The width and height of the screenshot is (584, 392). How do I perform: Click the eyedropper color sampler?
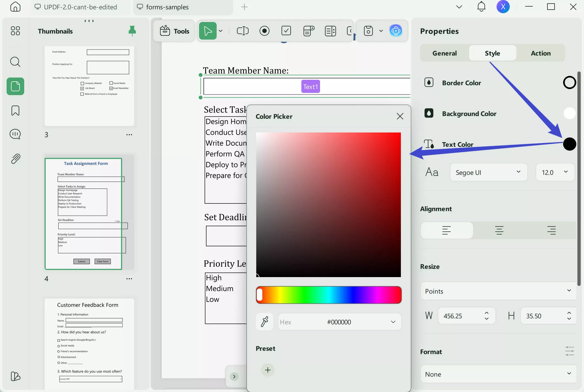pyautogui.click(x=265, y=322)
